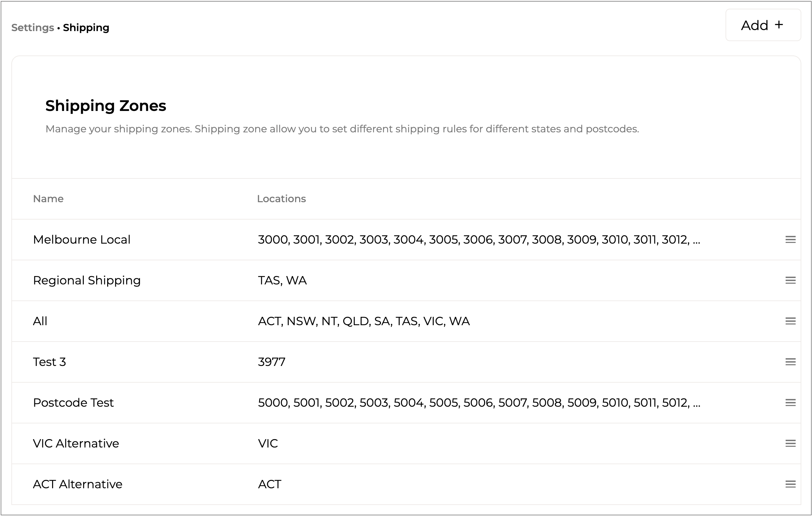Click the Postcode Test row's drag handle
812x516 pixels.
coord(790,403)
